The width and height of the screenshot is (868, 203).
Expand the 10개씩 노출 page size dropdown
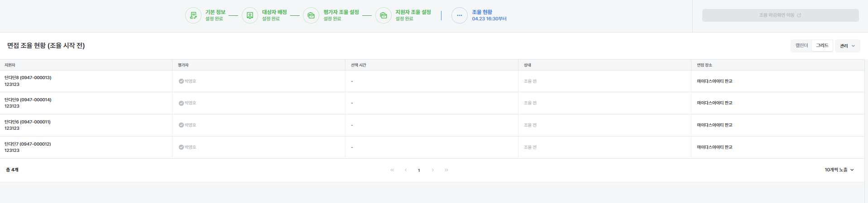pyautogui.click(x=839, y=170)
